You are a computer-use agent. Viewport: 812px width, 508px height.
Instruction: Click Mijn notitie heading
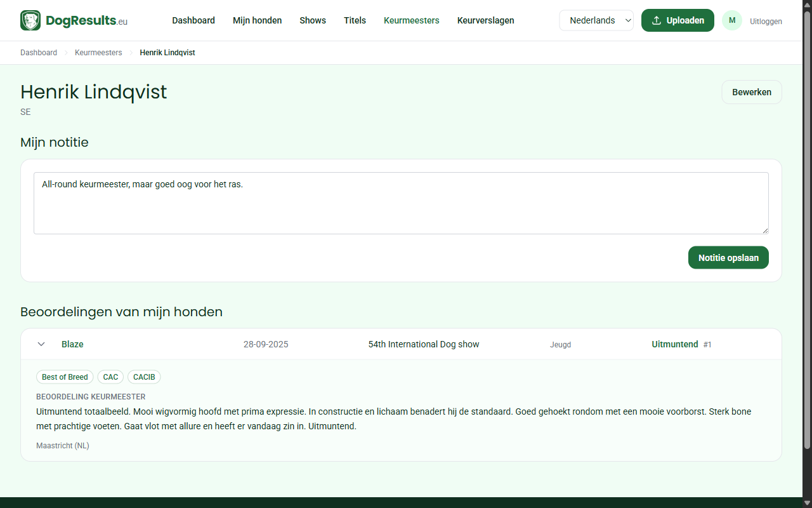pyautogui.click(x=55, y=142)
